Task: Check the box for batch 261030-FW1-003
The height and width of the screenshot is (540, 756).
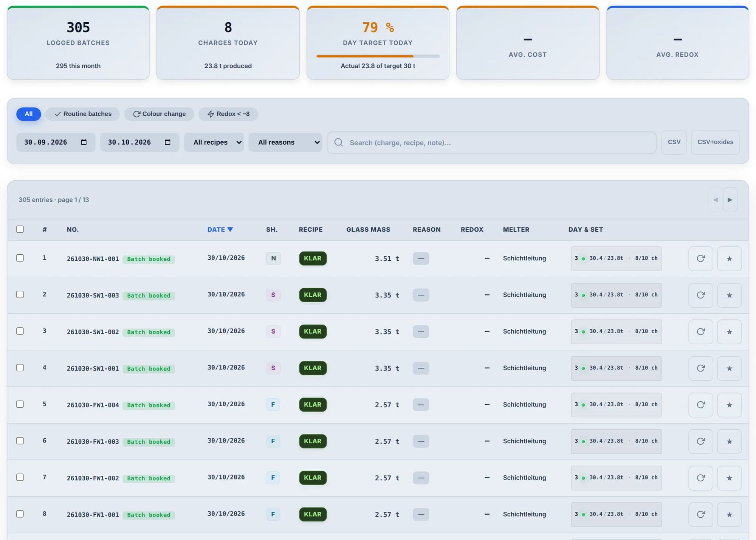Action: pos(20,441)
